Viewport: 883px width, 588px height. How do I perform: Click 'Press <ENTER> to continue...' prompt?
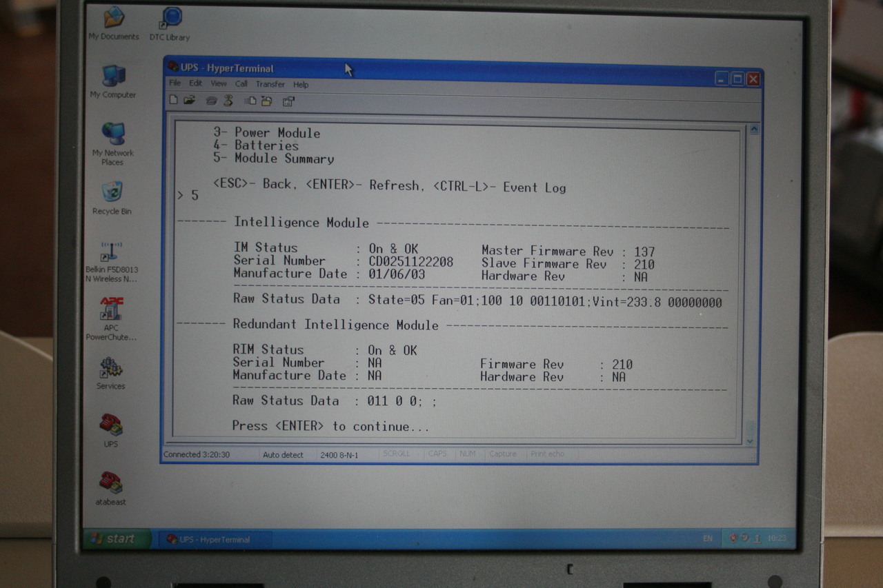point(330,427)
